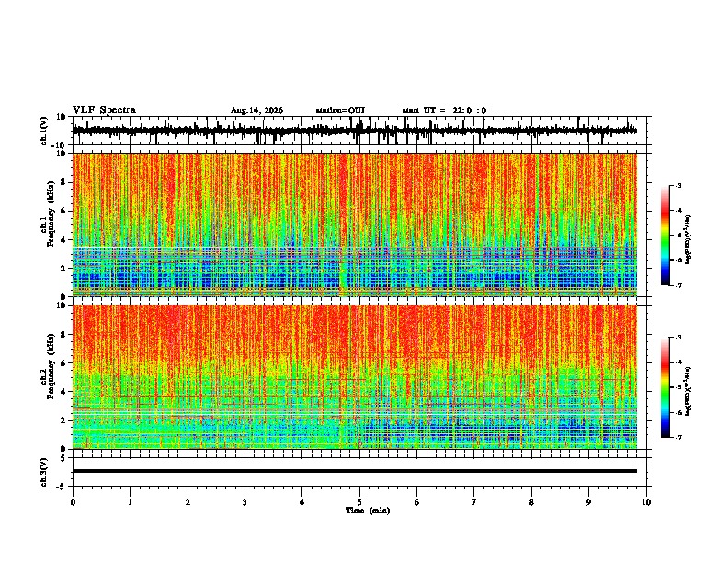This screenshot has height=563, width=728.
Task: Click the thick black ch.3 voltage line
Action: 354,471
